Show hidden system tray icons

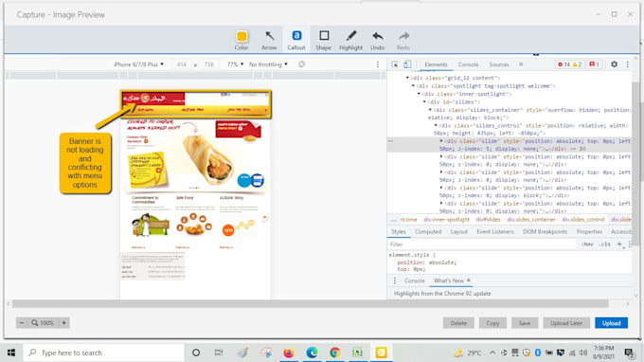point(492,353)
